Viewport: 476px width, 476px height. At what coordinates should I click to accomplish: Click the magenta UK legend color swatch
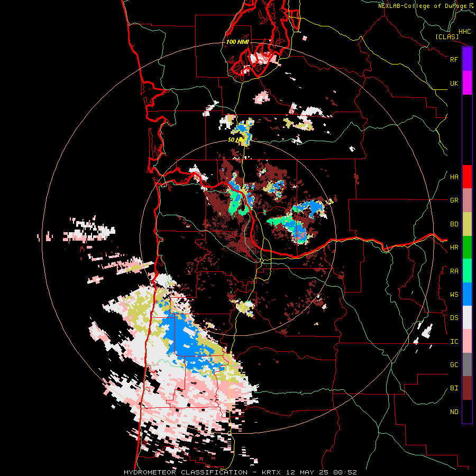[467, 83]
